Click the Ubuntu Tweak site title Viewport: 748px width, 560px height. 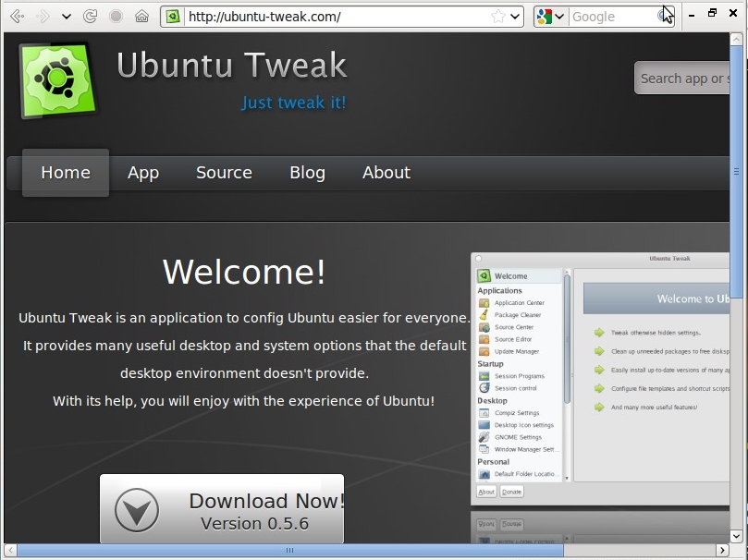232,65
